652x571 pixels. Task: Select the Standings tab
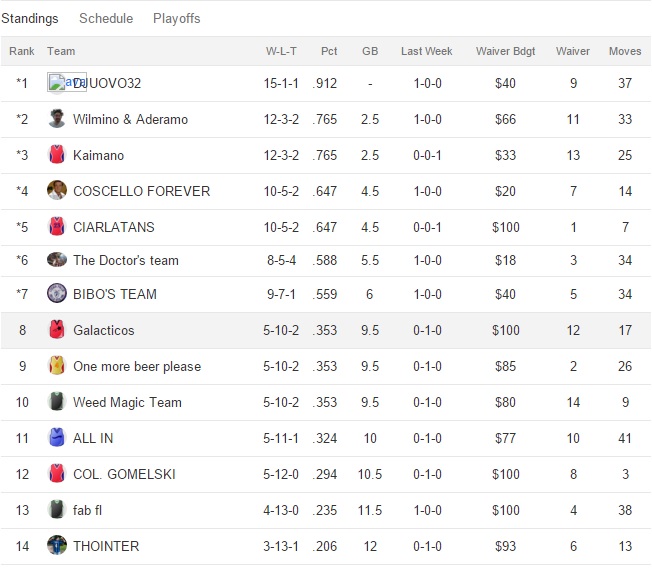click(x=29, y=19)
